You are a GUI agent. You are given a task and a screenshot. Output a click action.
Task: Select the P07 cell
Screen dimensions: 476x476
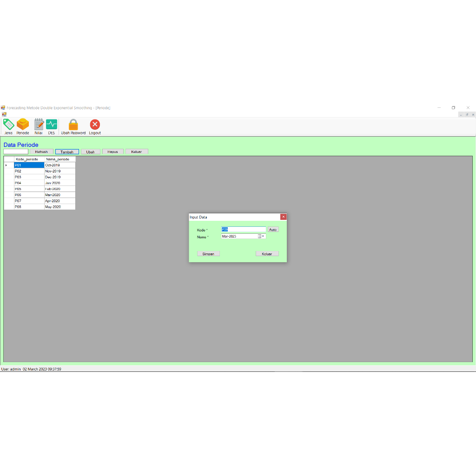pos(29,201)
